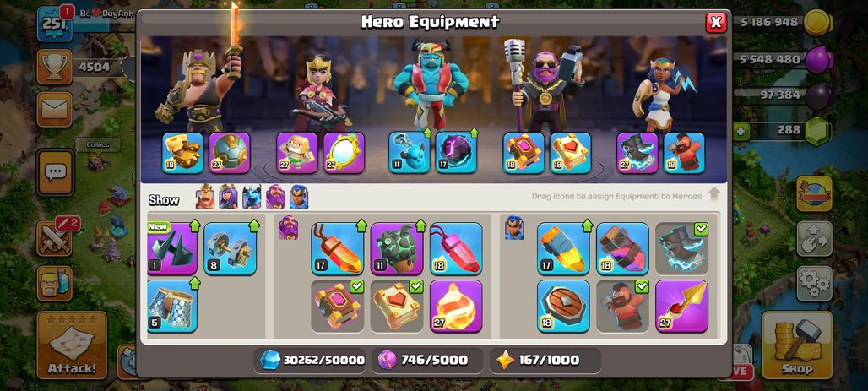
Task: Tap the Attack! map button
Action: 72,345
